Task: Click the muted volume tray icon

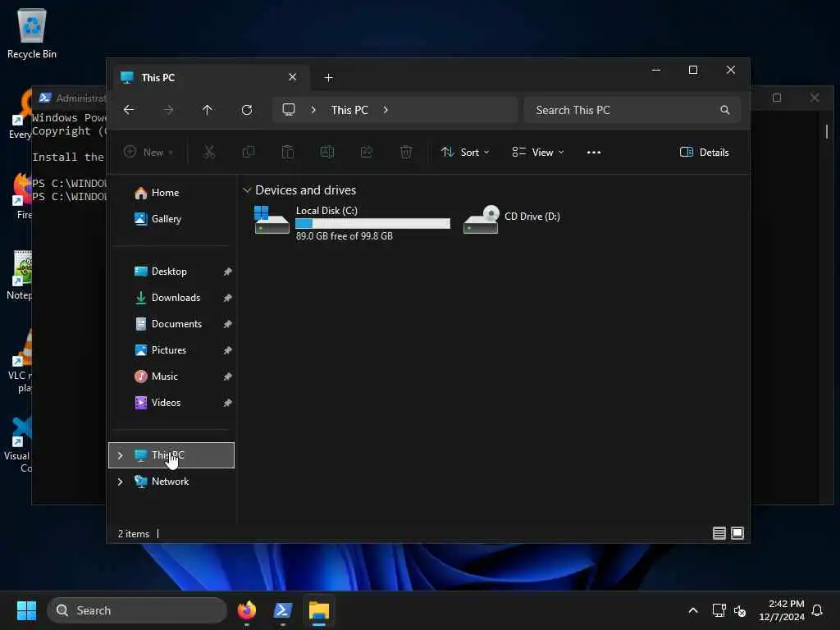Action: click(740, 610)
